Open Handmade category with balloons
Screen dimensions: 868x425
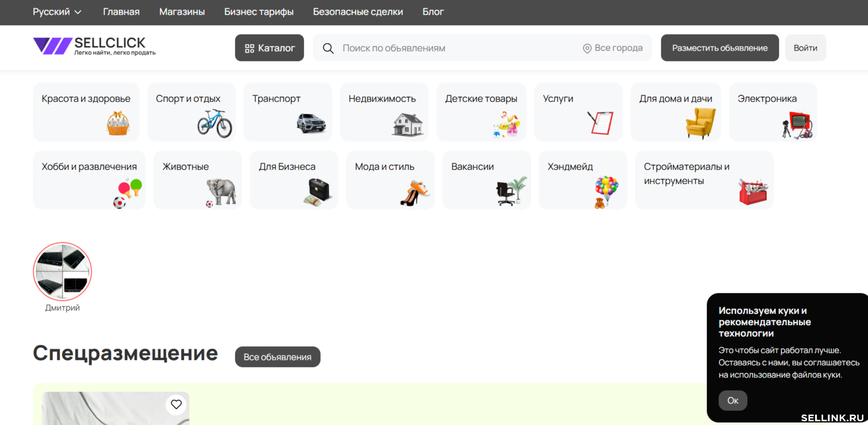click(582, 180)
